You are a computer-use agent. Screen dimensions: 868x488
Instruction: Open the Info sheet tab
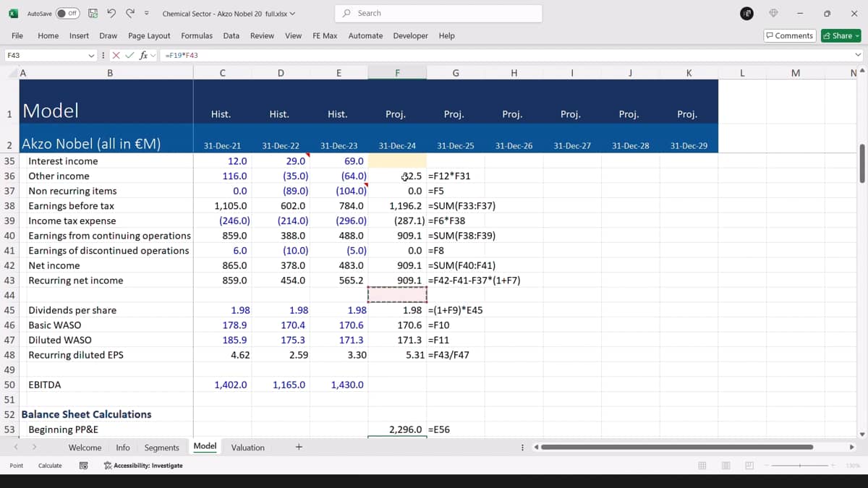click(x=123, y=448)
